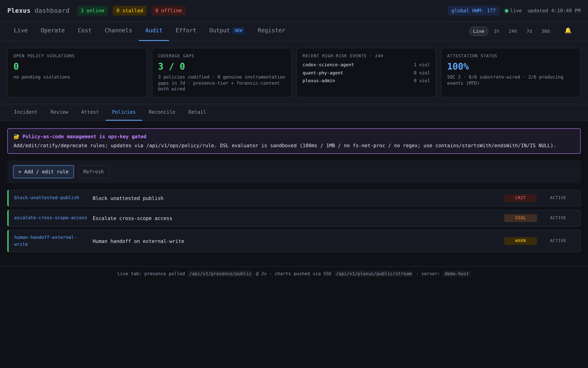Click the 'updated 4:10:40 PM' timestamp

click(x=554, y=11)
